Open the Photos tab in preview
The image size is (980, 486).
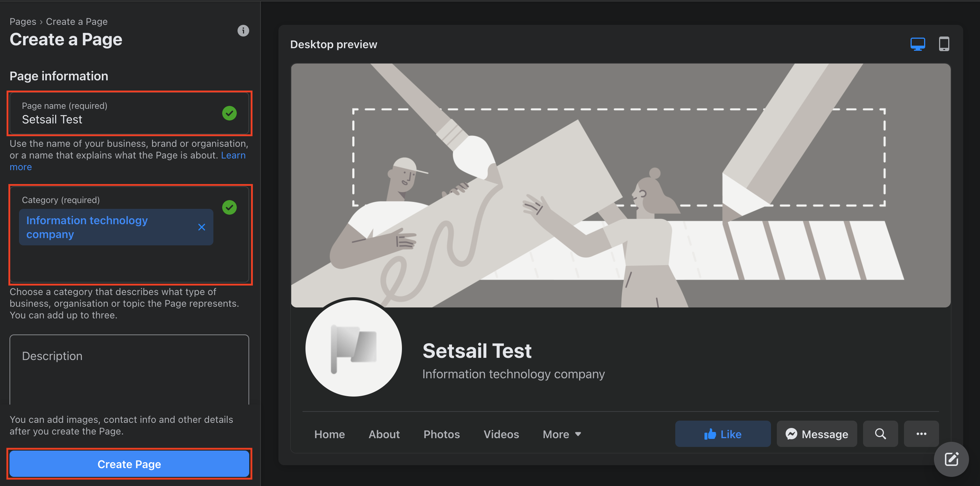[x=441, y=434]
